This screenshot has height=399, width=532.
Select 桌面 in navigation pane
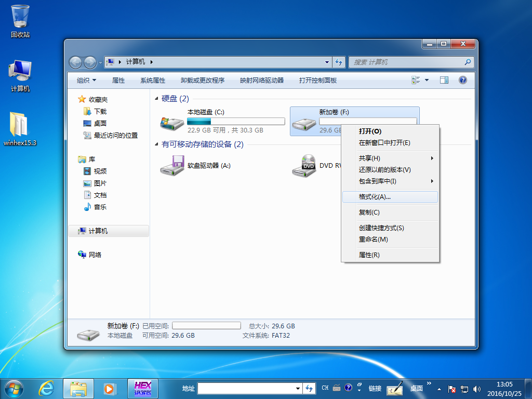pos(95,124)
